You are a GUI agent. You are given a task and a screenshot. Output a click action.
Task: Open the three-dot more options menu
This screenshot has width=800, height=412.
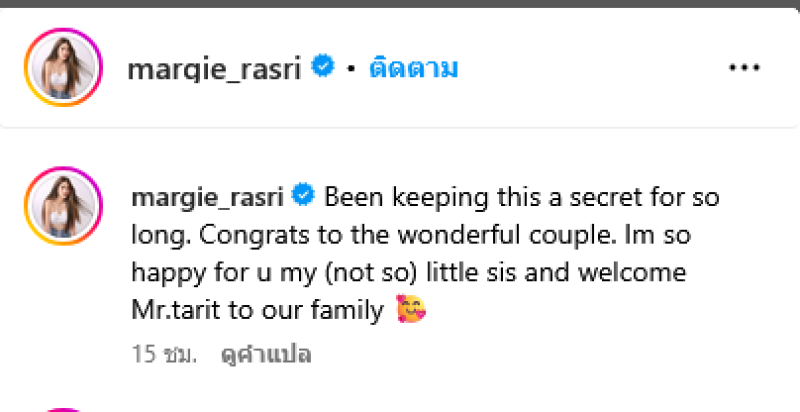[x=745, y=68]
